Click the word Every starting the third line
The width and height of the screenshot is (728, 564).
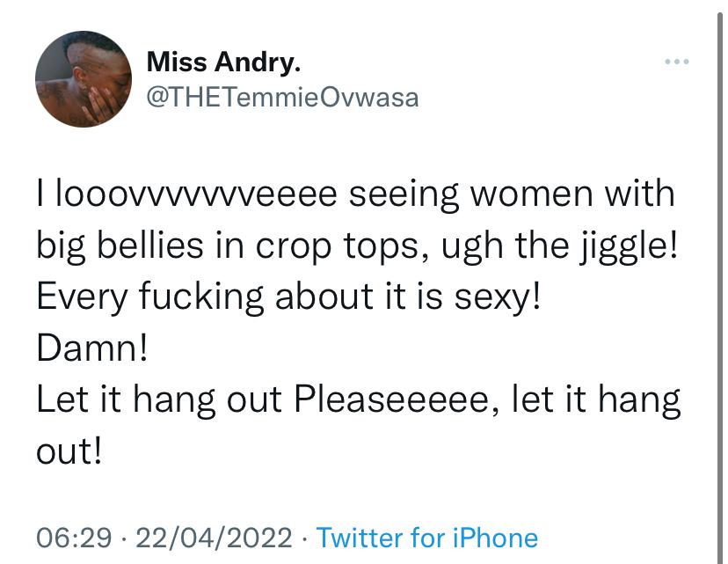click(82, 297)
